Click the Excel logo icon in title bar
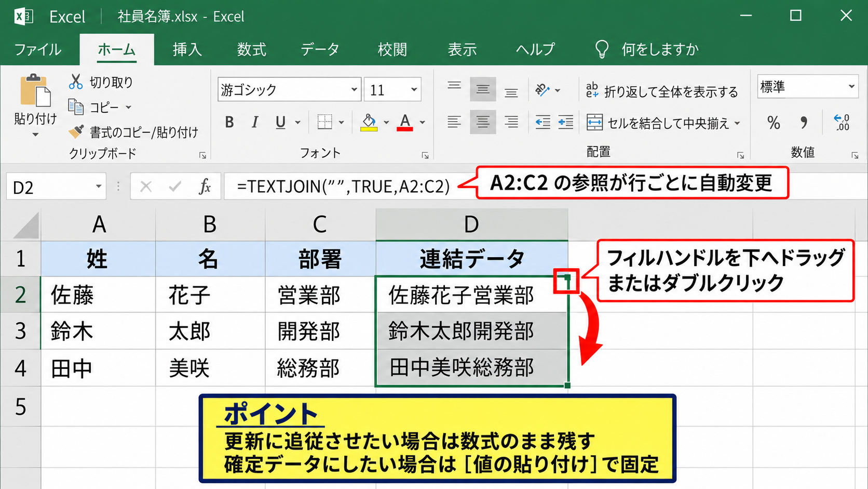 [x=23, y=17]
